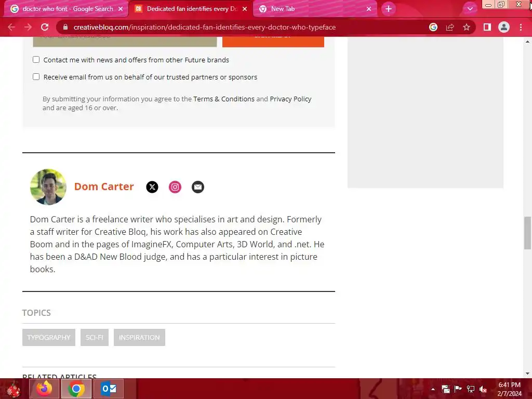Open a new tab with the plus button

click(389, 9)
